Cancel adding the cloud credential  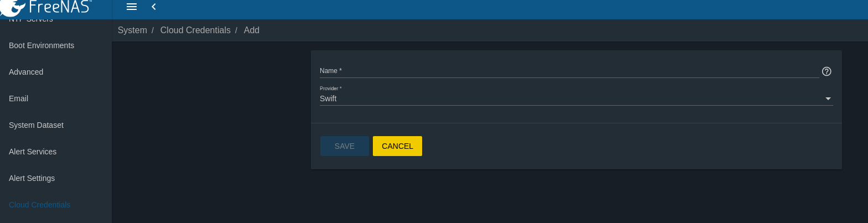pos(397,146)
